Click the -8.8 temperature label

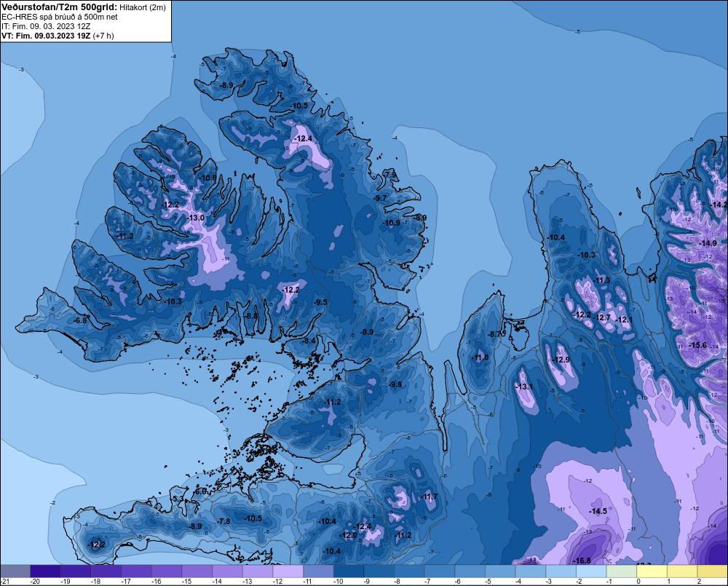(252, 316)
